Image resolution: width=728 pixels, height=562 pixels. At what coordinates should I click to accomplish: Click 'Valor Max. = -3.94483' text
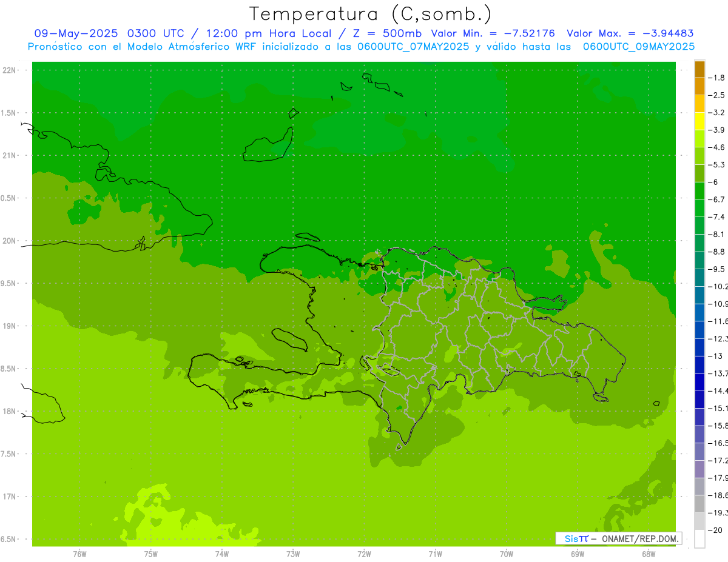[630, 33]
